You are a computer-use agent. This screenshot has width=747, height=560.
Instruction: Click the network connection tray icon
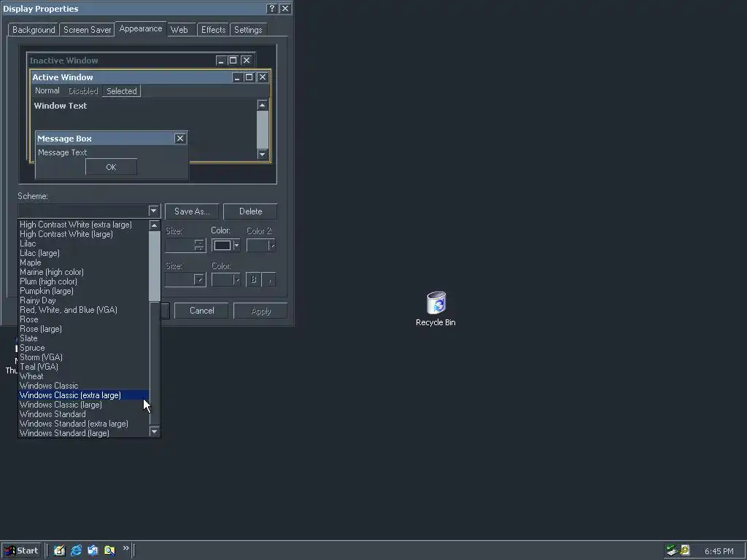coord(672,551)
